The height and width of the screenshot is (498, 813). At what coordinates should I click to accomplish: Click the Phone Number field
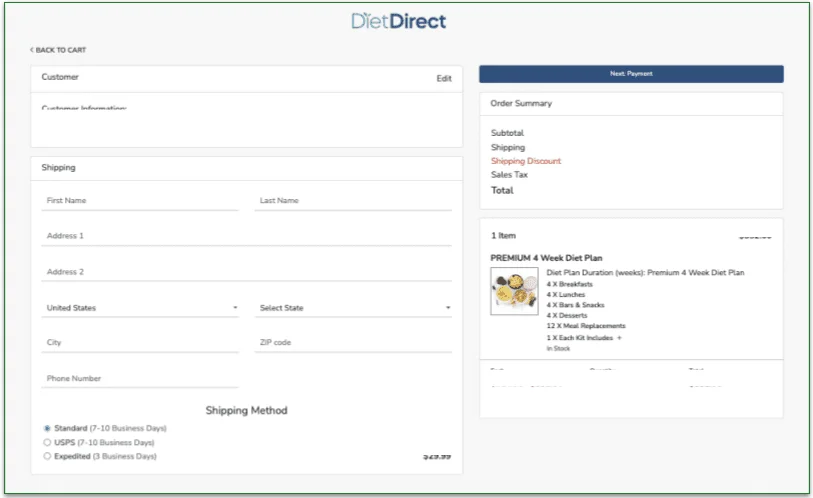click(x=140, y=379)
